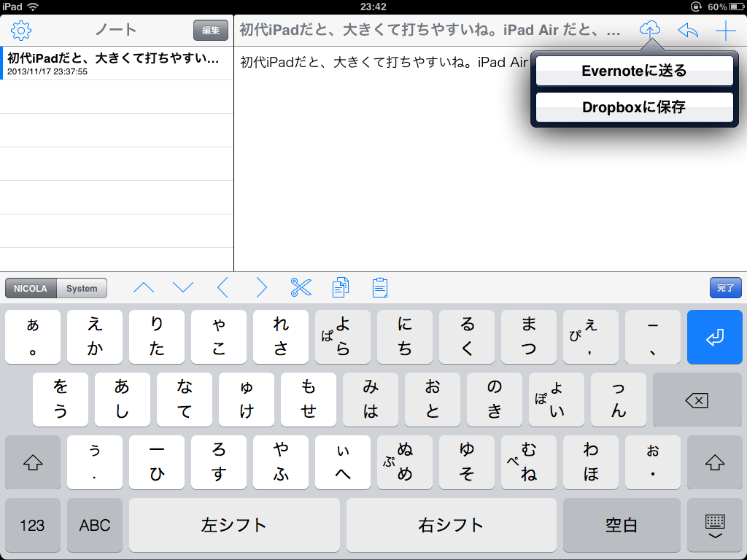
Task: Toggle the shift arrow beside the ぅ key
Action: 33,462
